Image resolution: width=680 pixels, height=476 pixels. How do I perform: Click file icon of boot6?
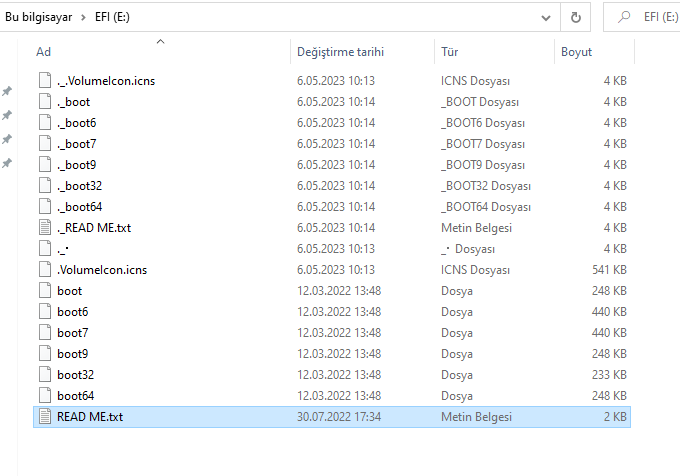pyautogui.click(x=45, y=312)
